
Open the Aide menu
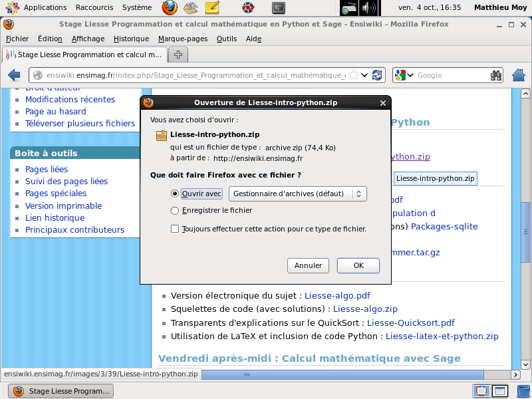[253, 39]
